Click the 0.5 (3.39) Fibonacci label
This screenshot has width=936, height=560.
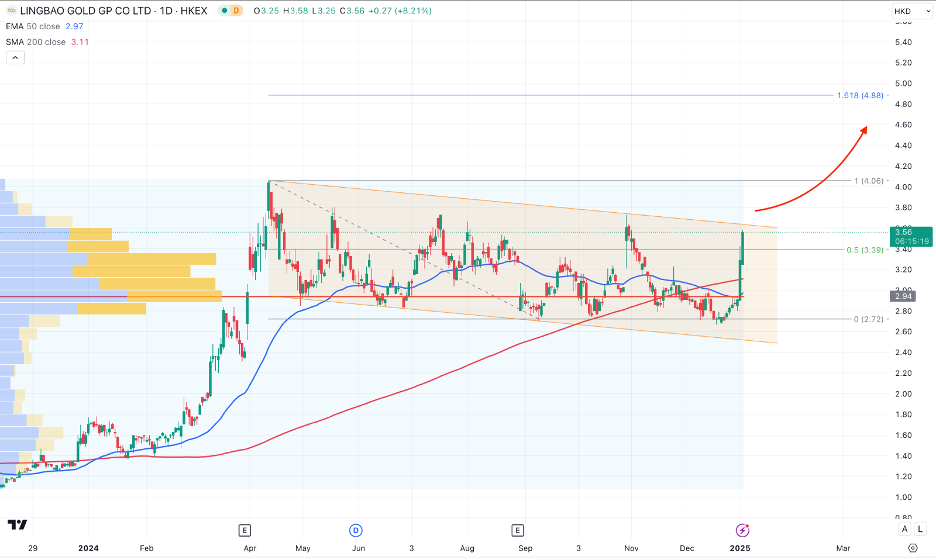(x=865, y=250)
